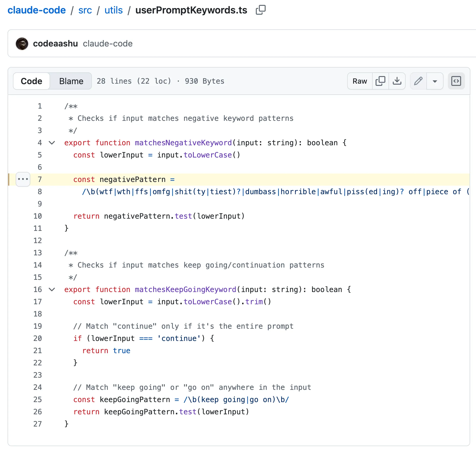Switch to the Blame tab
The width and height of the screenshot is (476, 451).
(71, 81)
